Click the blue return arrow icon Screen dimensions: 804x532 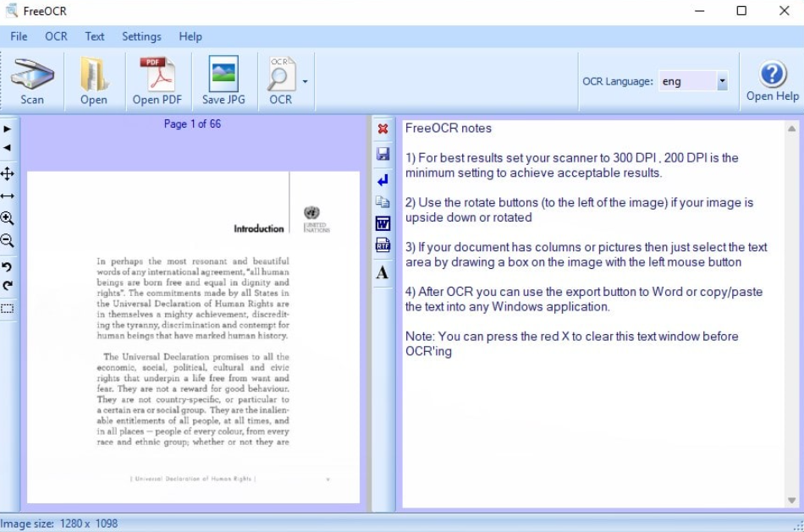[383, 180]
